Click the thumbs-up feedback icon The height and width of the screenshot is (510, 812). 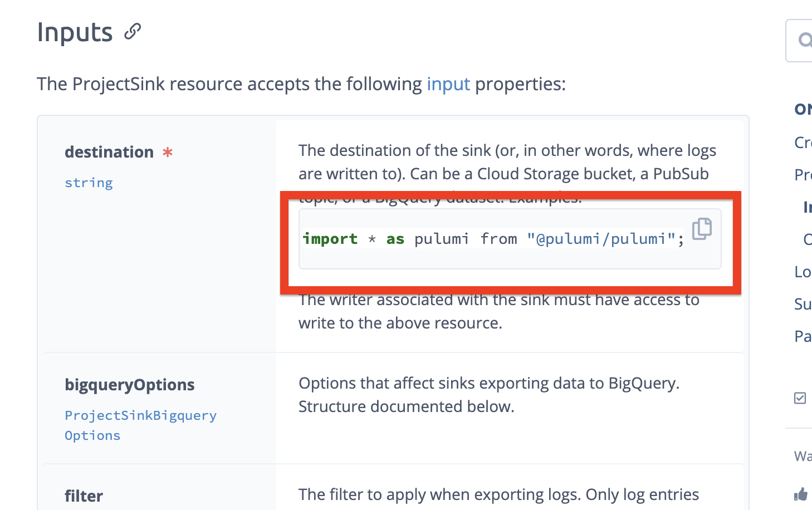(800, 494)
